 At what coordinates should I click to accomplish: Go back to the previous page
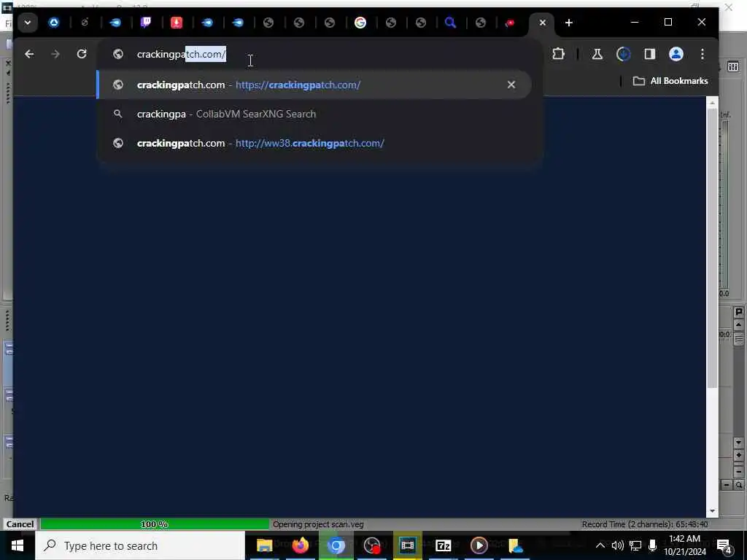coord(29,54)
